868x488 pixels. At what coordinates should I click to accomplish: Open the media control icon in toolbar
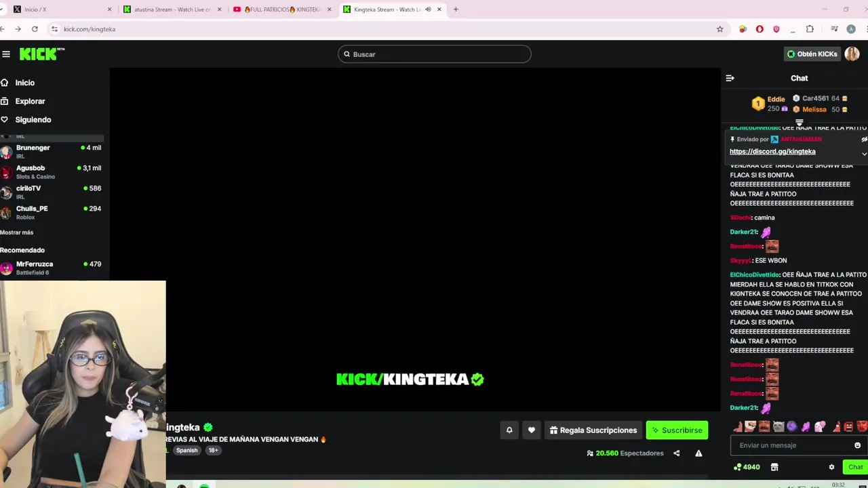834,29
